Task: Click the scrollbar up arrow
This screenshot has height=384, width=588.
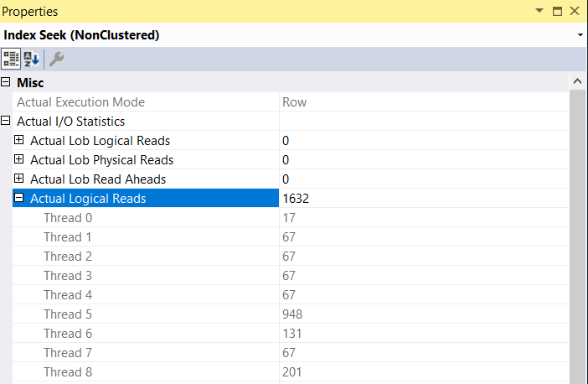Action: tap(576, 82)
